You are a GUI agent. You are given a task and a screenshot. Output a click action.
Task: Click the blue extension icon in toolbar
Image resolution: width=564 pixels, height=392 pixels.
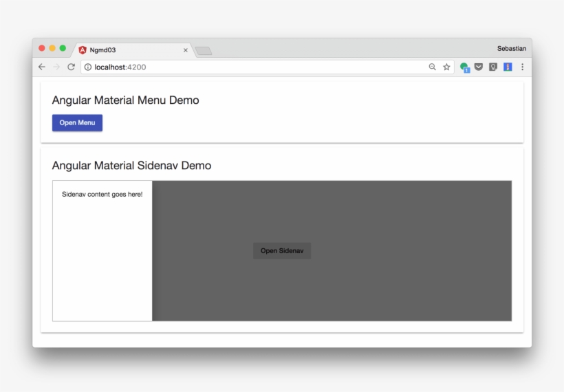coord(508,67)
